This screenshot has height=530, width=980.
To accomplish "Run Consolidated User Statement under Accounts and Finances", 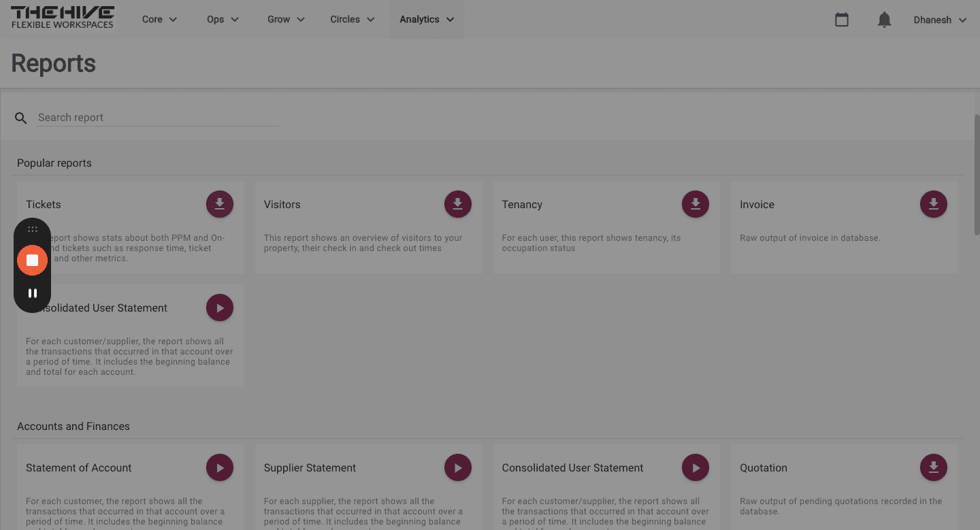I will click(x=696, y=467).
